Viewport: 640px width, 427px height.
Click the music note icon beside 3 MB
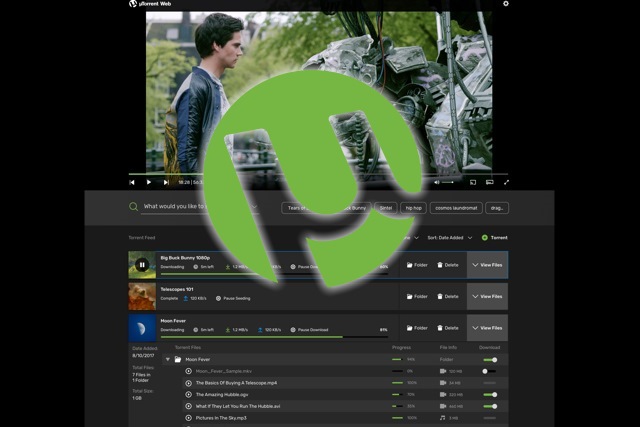[442, 418]
